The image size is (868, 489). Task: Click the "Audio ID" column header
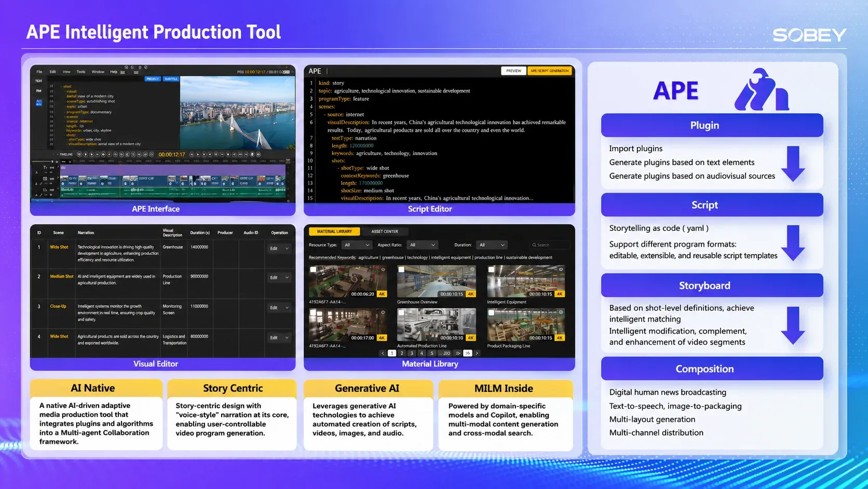tap(251, 233)
